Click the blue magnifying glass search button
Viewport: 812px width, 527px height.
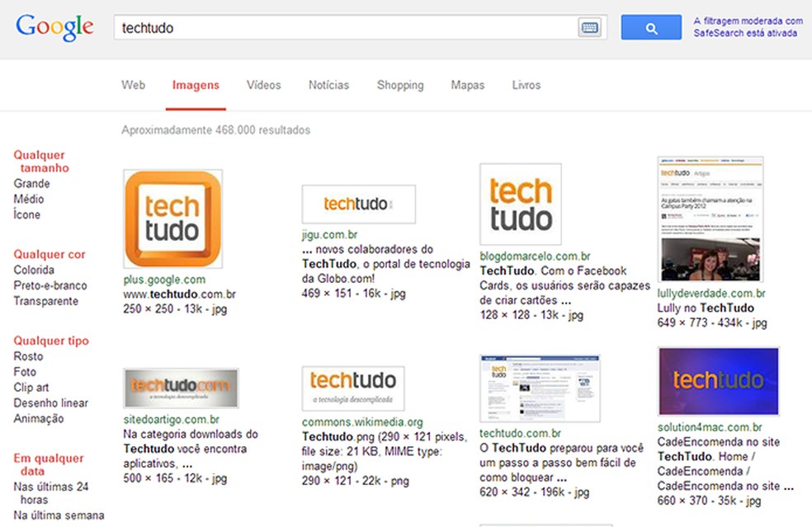(x=651, y=27)
